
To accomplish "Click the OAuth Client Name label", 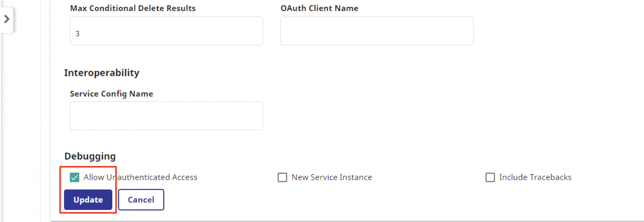I will [319, 8].
